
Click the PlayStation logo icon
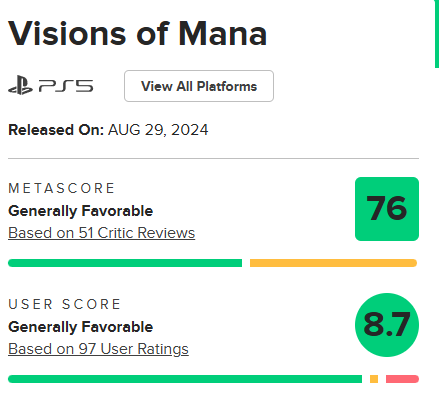tap(20, 85)
